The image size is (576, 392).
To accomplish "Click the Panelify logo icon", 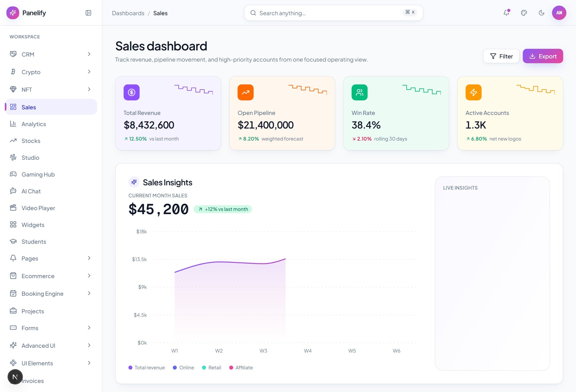I will (x=13, y=13).
